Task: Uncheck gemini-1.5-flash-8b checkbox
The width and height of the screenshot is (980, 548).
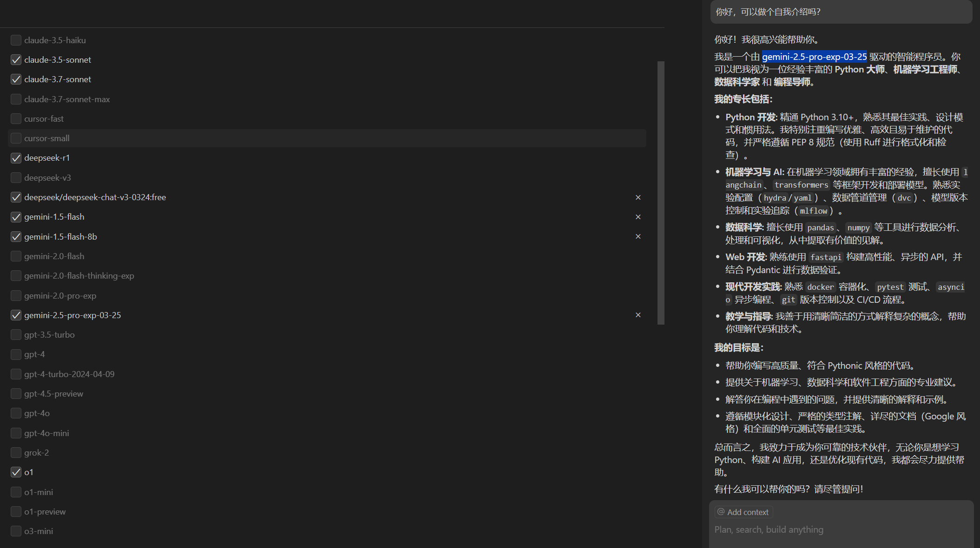Action: tap(16, 236)
